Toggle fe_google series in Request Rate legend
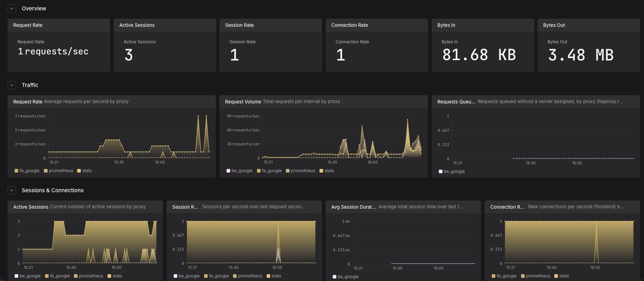 (27, 171)
